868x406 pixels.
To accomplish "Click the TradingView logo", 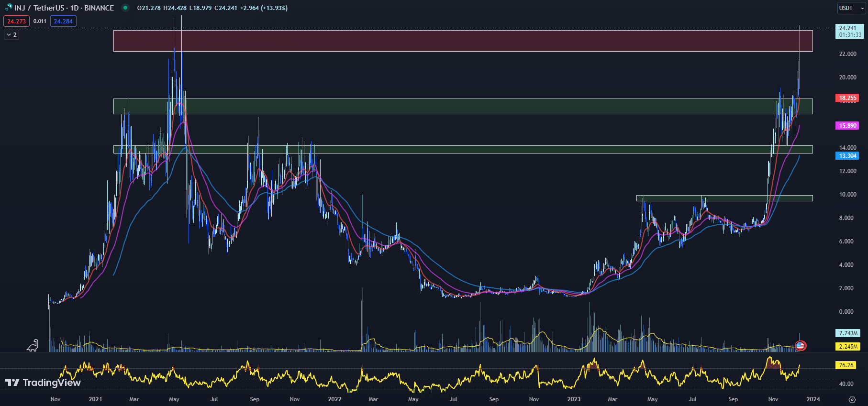I will [x=43, y=383].
